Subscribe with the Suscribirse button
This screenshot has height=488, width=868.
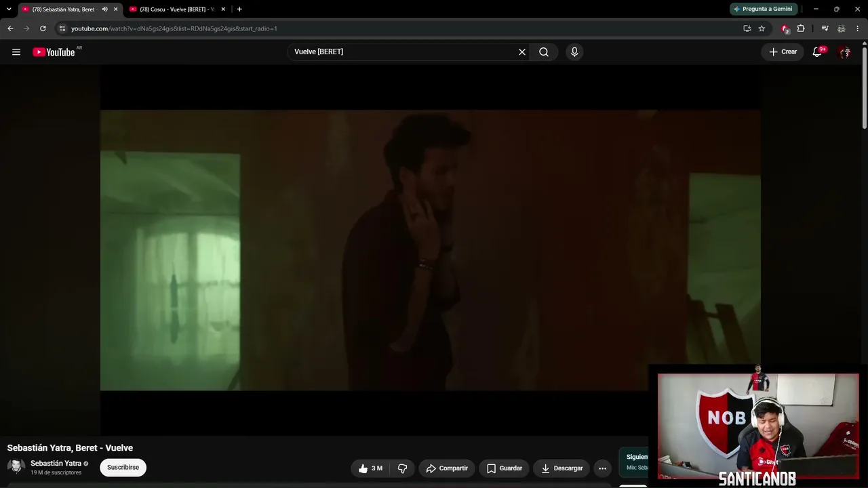pos(123,468)
